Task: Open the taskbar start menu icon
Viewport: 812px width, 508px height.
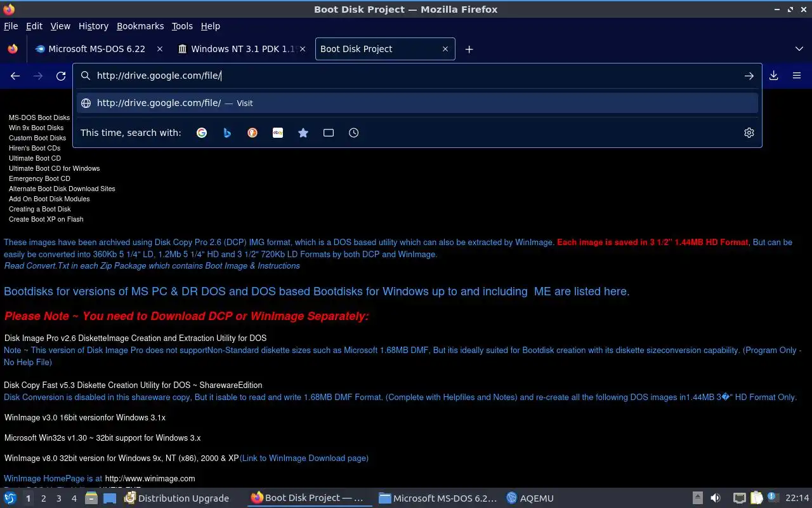Action: tap(10, 498)
